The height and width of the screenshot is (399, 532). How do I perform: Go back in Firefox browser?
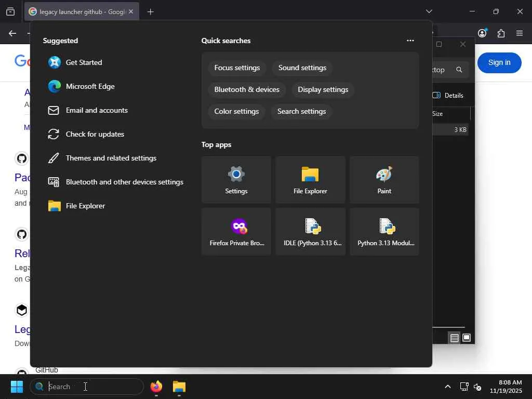coord(12,33)
